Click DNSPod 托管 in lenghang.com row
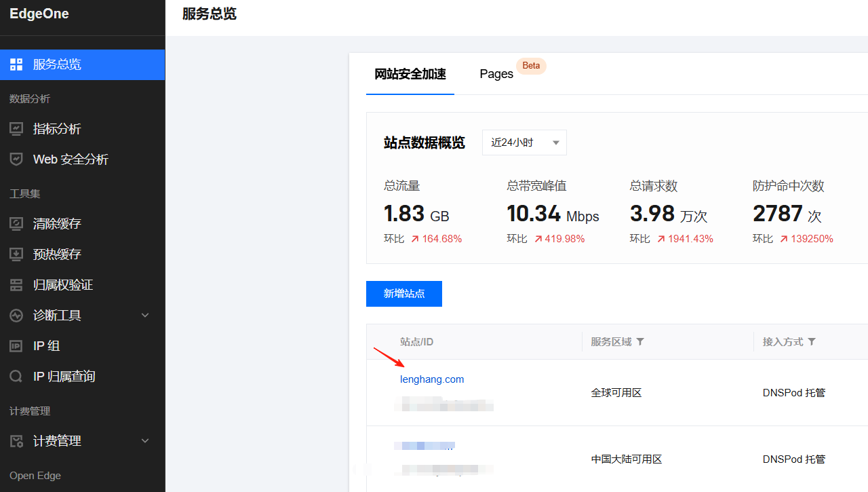The height and width of the screenshot is (492, 868). tap(794, 392)
